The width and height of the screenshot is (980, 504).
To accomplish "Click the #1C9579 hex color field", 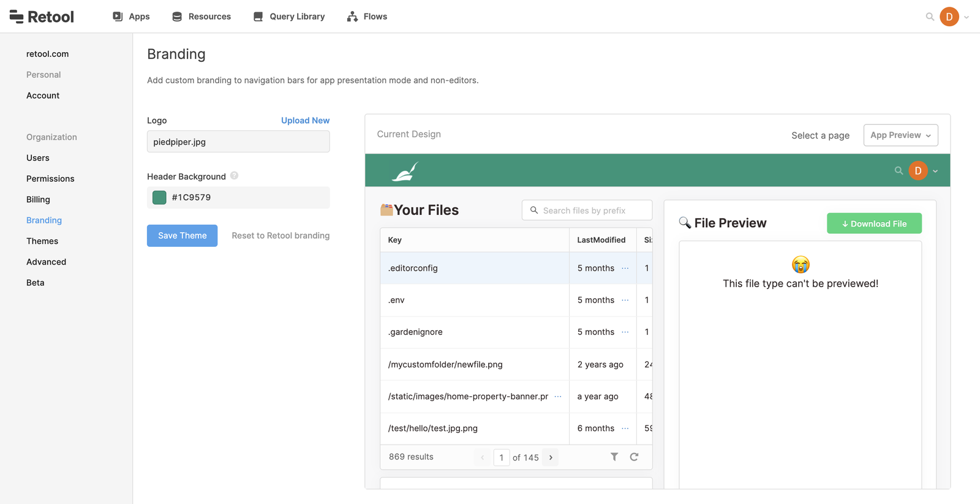I will click(x=238, y=197).
